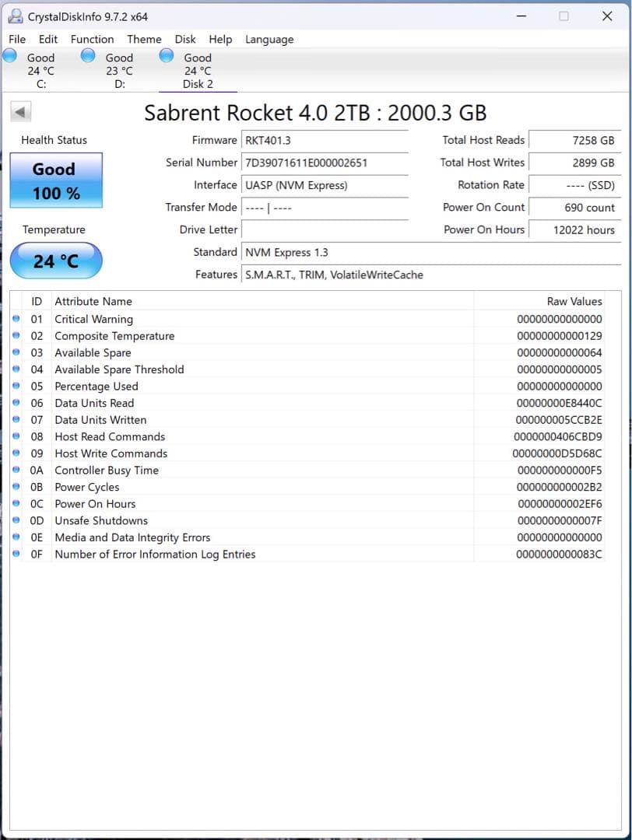Click the 24 °C temperature badge
The image size is (632, 840).
pyautogui.click(x=55, y=261)
